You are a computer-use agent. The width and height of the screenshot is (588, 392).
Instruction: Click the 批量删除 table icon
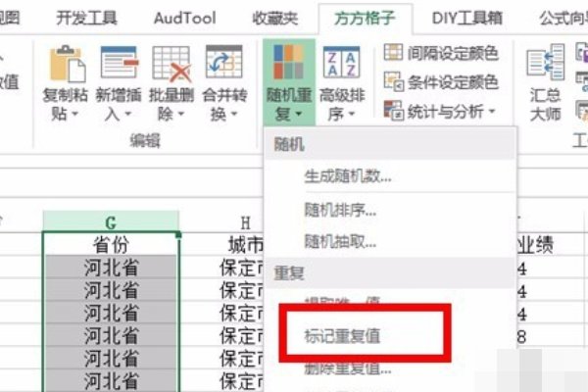[171, 64]
